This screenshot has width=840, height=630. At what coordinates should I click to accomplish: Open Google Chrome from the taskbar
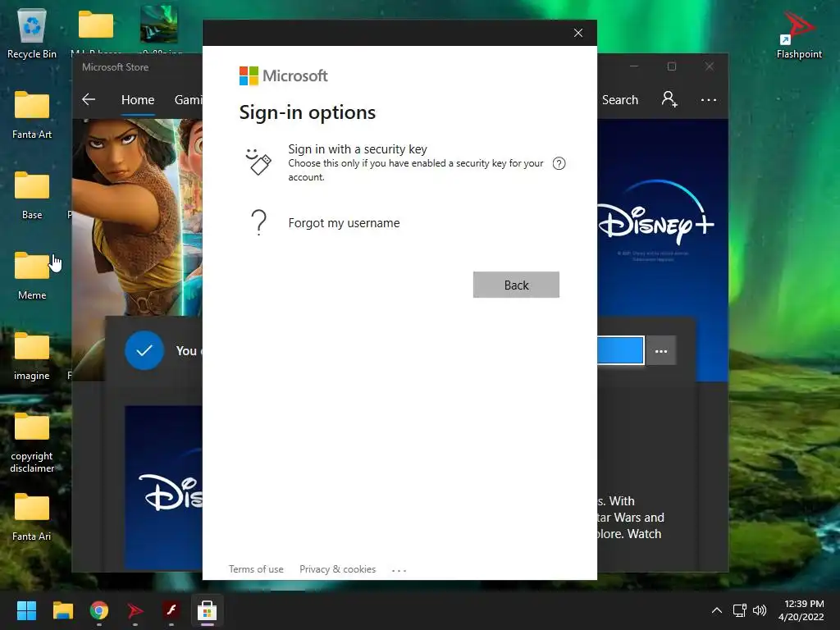[x=99, y=610]
